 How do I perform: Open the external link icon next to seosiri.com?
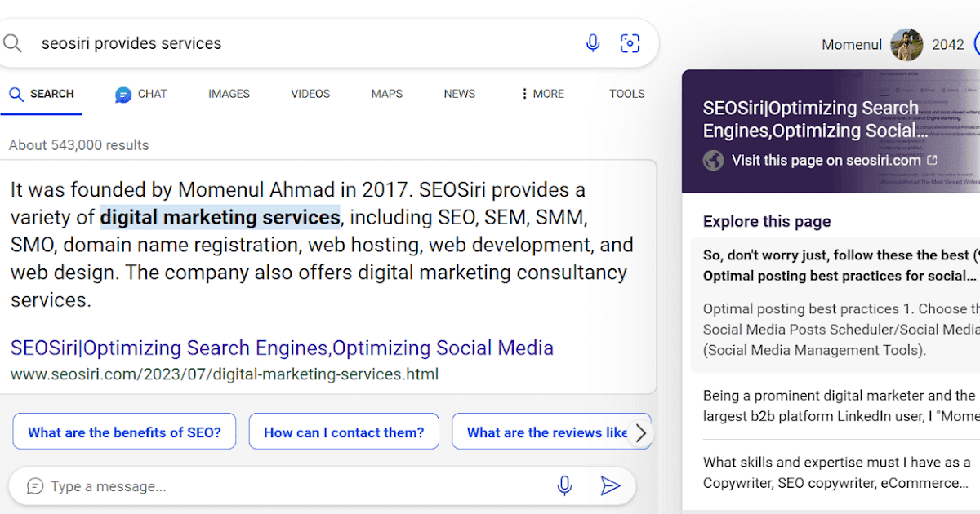[931, 161]
